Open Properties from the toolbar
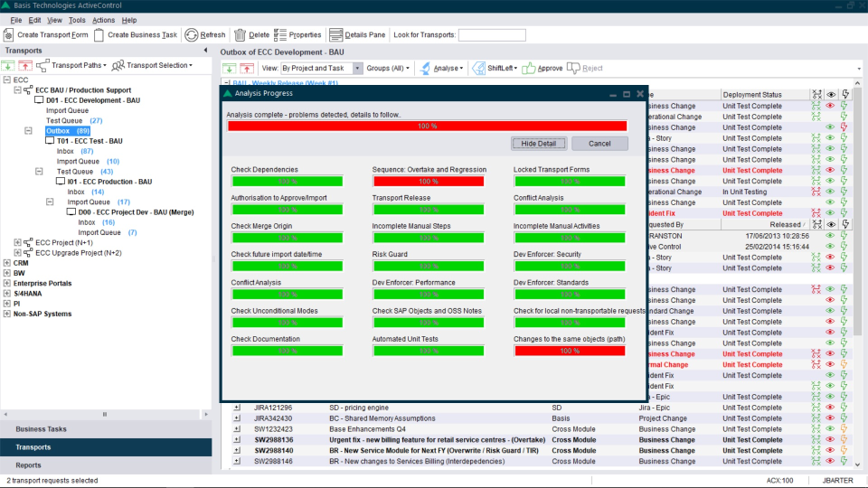 click(x=297, y=35)
